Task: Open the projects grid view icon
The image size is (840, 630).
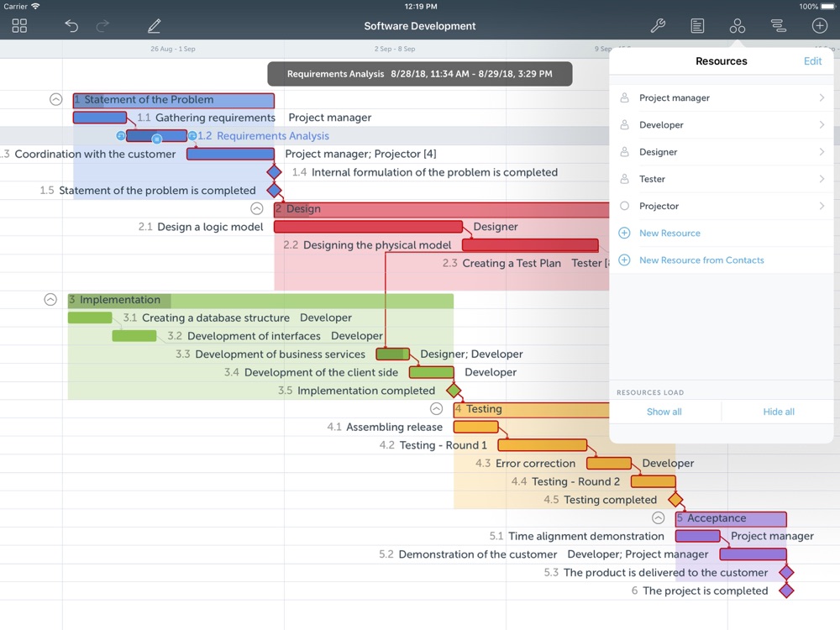Action: (x=19, y=26)
